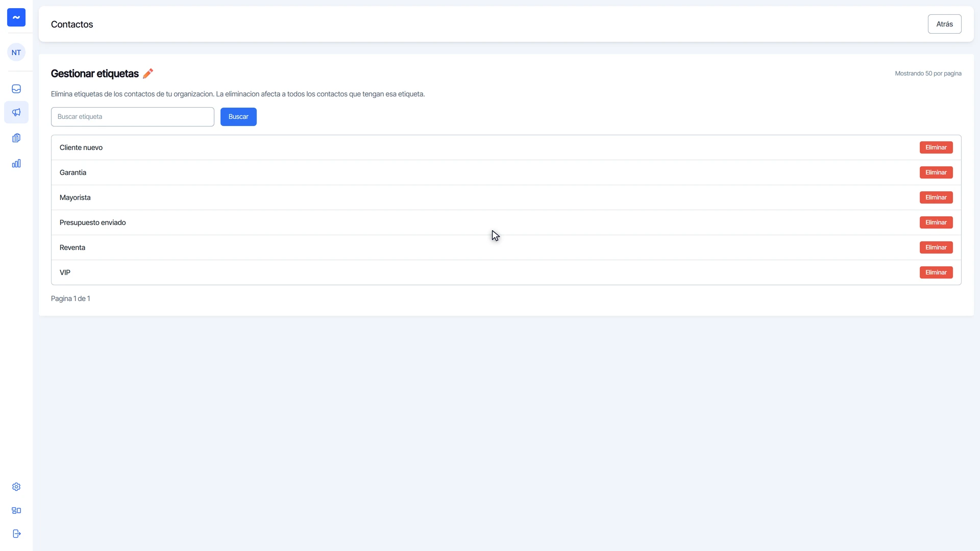
Task: Click the Mostrando 50 por pagina text
Action: 928,73
